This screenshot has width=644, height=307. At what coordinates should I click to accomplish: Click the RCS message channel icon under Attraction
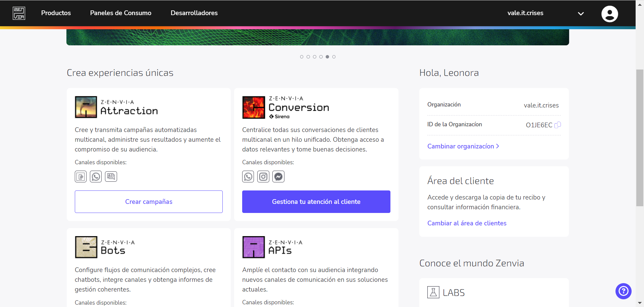pyautogui.click(x=111, y=176)
